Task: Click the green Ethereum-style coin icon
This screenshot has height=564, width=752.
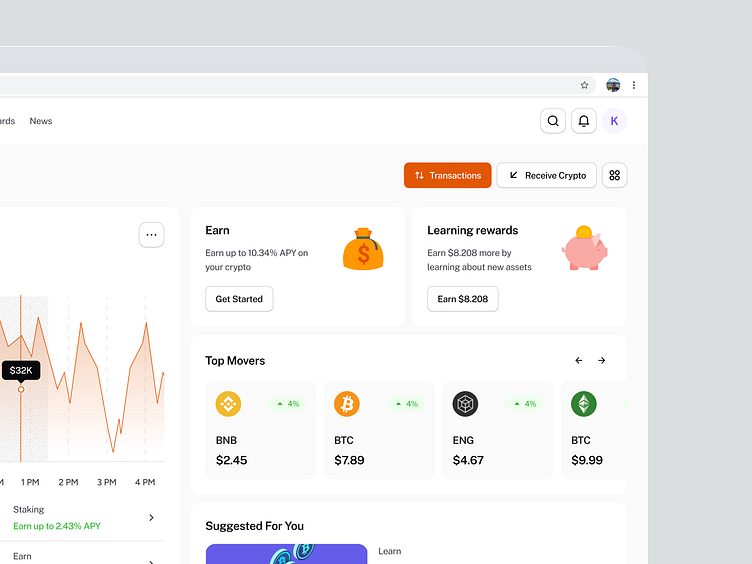Action: click(x=584, y=404)
